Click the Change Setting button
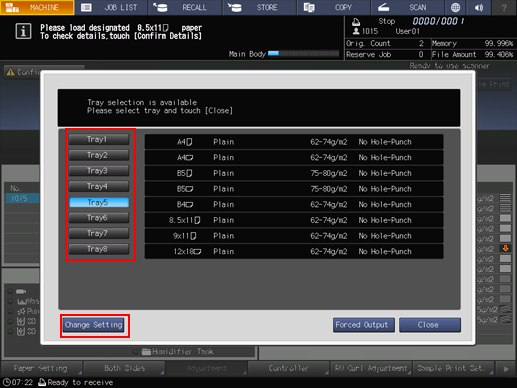Screen dimensions: 517x388 tap(94, 325)
